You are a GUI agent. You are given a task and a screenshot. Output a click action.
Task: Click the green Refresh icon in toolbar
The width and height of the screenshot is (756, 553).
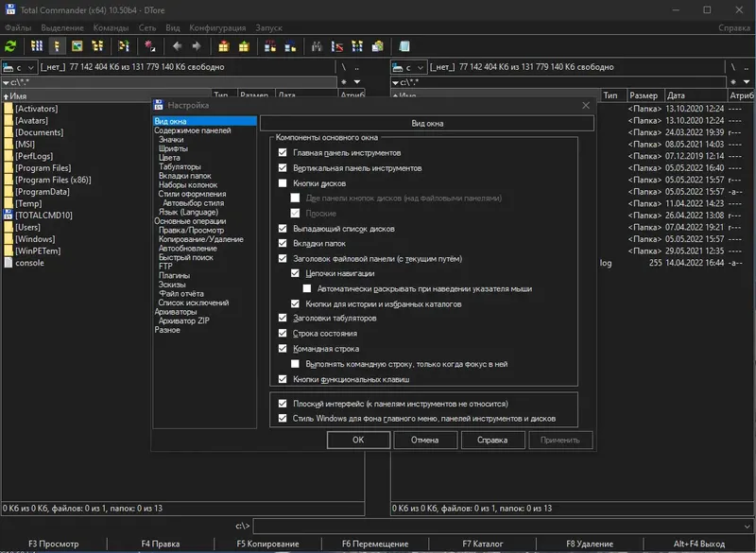(x=10, y=45)
